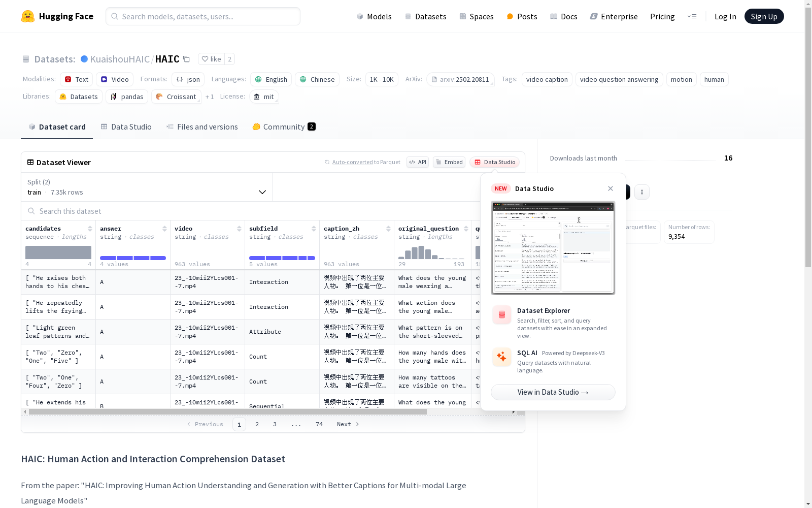Show the +1 additional libraries
The image size is (812, 508).
[x=210, y=97]
